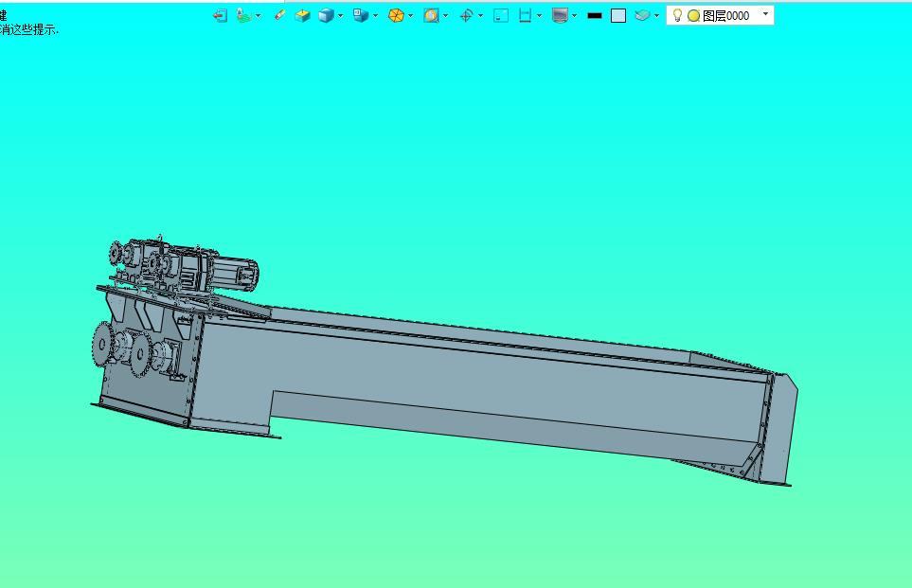Click the light blue fill color swatch
The height and width of the screenshot is (588, 912).
618,15
